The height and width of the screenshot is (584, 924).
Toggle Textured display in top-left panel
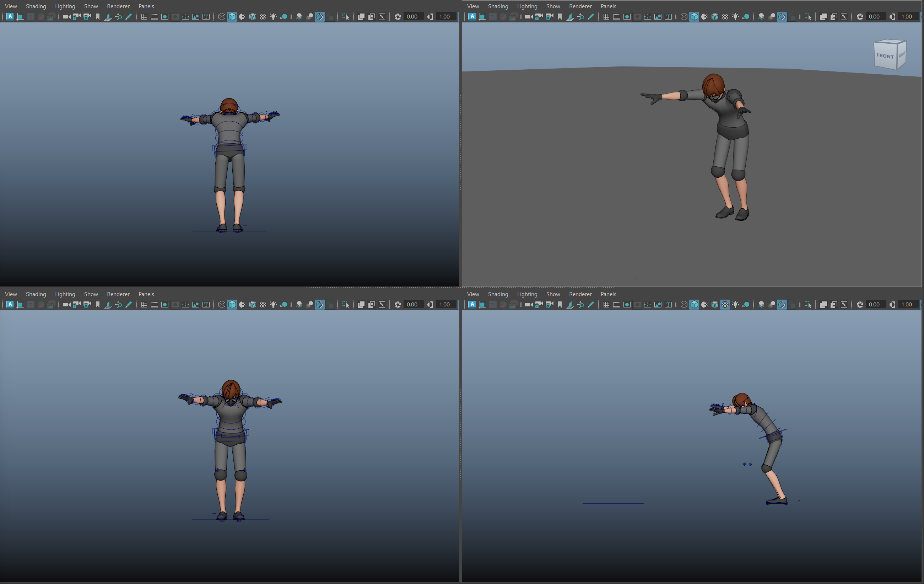click(x=263, y=16)
